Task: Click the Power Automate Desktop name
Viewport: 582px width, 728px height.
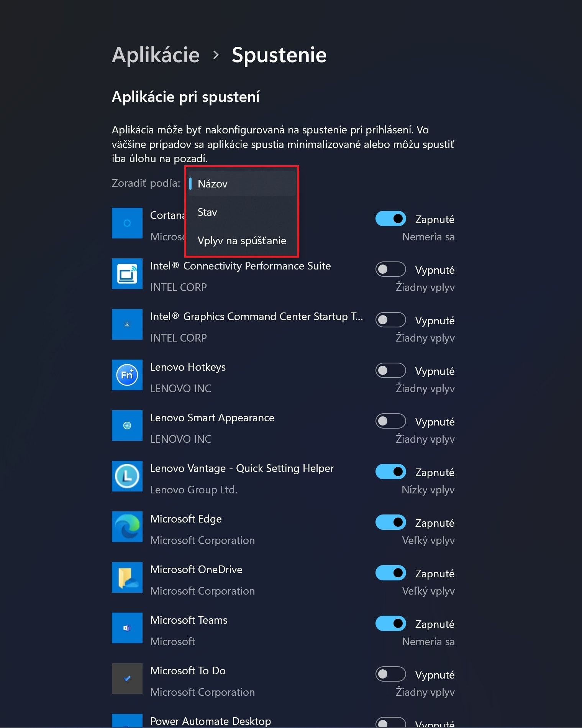Action: [x=210, y=721]
